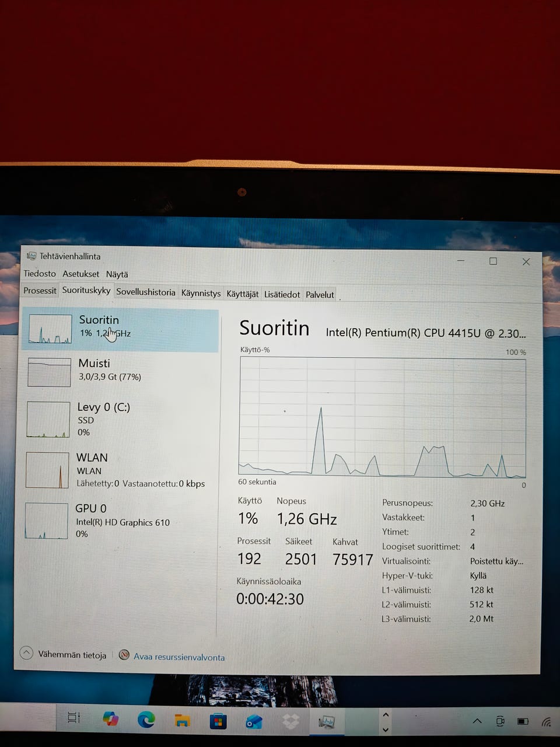This screenshot has width=560, height=747.
Task: Click the taskbar page up arrow
Action: (x=385, y=715)
